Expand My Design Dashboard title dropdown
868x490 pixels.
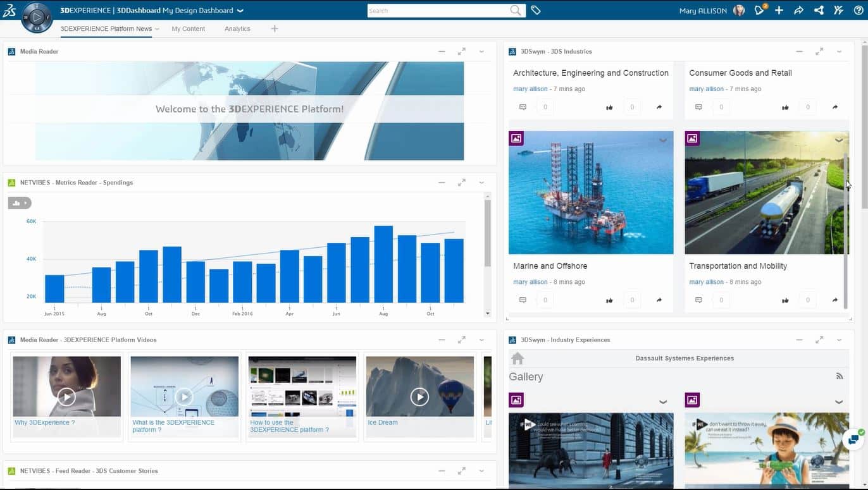[x=240, y=11]
